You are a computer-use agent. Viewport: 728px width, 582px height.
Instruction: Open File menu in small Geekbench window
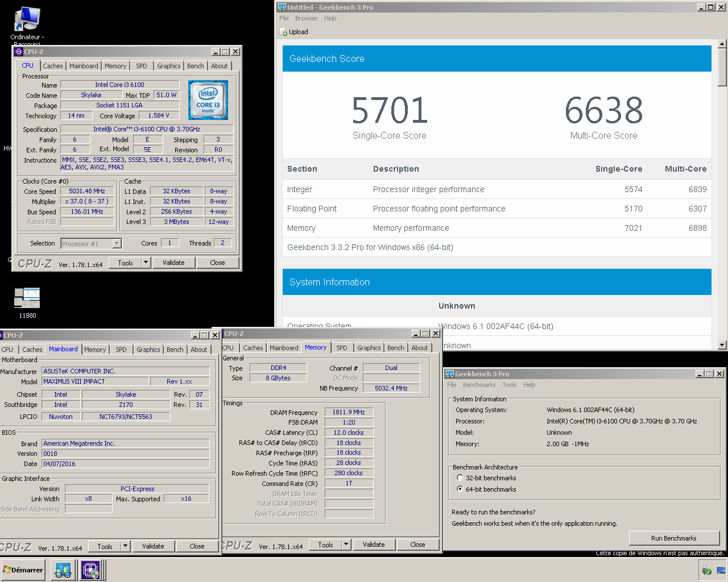click(452, 385)
